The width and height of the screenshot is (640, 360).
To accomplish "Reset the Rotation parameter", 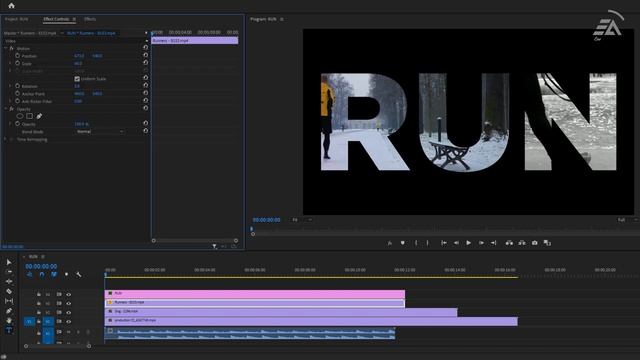I will pyautogui.click(x=145, y=86).
